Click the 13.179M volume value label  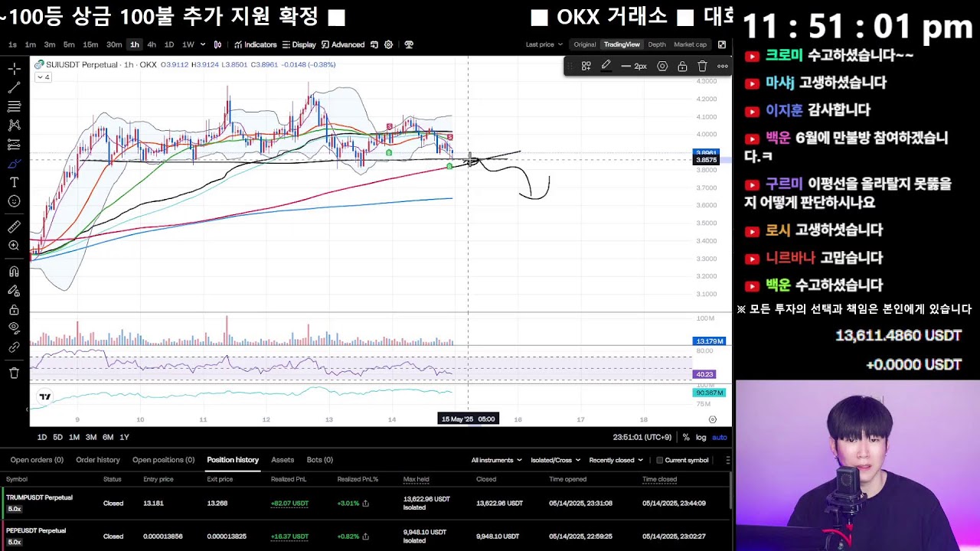pyautogui.click(x=708, y=341)
